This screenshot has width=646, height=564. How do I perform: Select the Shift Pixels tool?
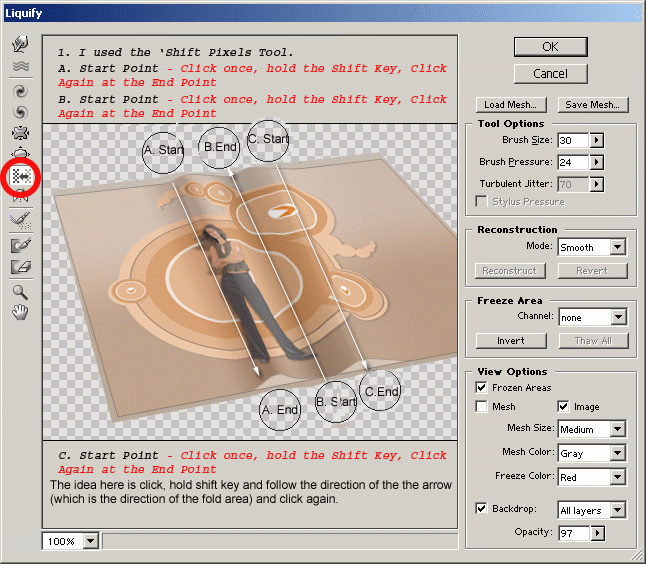(x=21, y=176)
